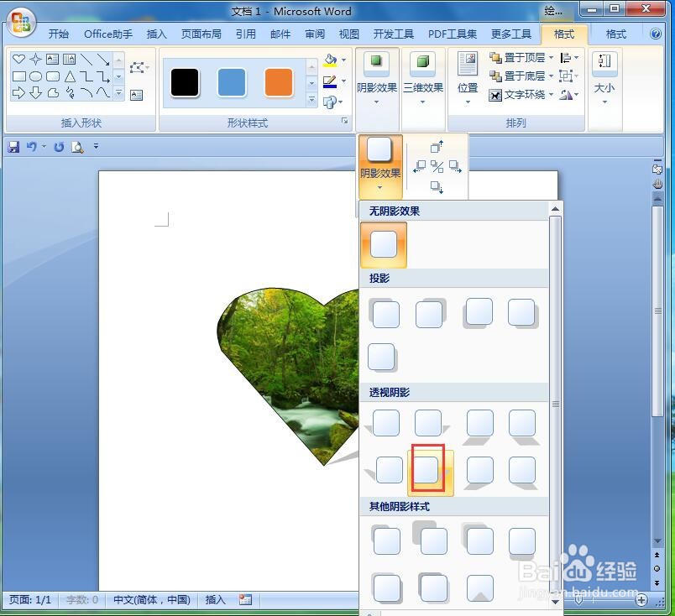Expand the shapes gallery More arrow
The width and height of the screenshot is (675, 616).
click(119, 92)
